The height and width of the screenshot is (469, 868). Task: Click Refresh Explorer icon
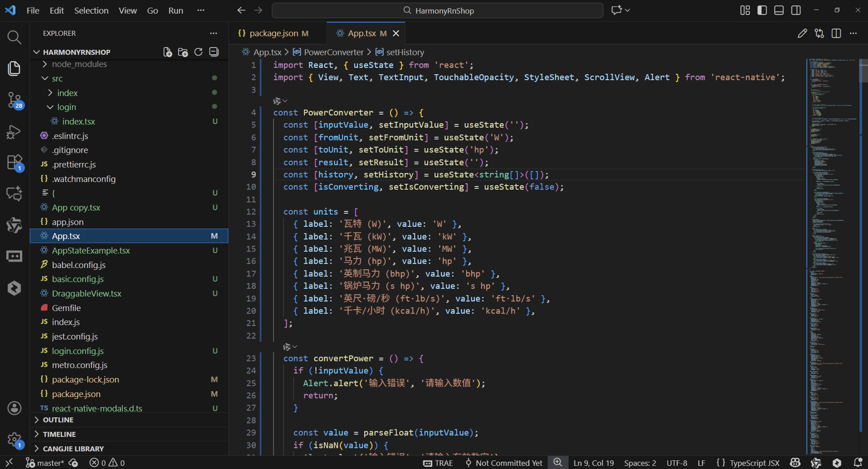pyautogui.click(x=198, y=52)
